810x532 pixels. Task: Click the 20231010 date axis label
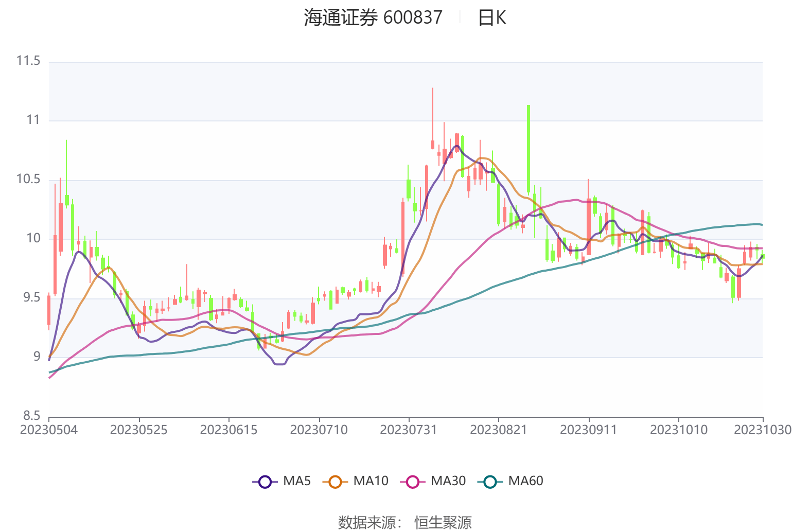point(679,430)
